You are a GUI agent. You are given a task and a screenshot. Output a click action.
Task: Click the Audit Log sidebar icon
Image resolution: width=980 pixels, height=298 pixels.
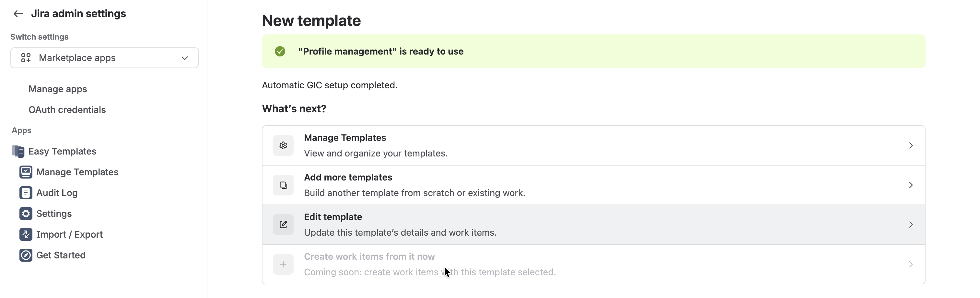tap(26, 193)
